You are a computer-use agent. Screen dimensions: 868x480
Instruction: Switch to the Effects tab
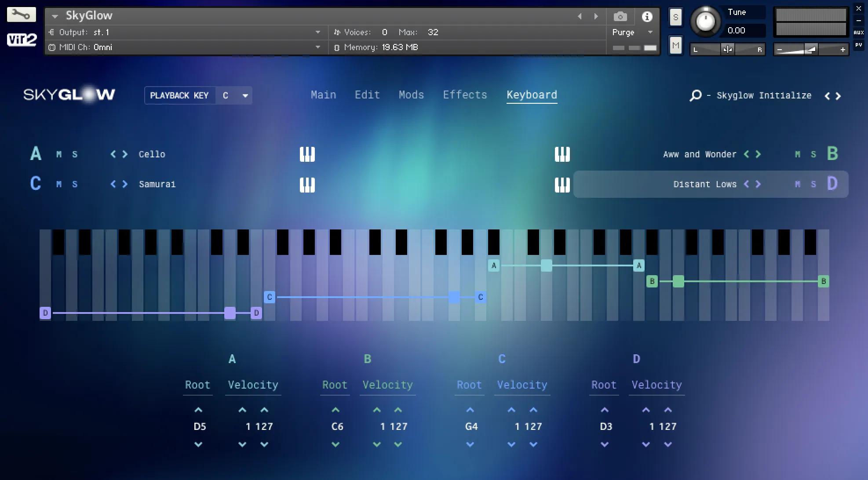tap(465, 95)
